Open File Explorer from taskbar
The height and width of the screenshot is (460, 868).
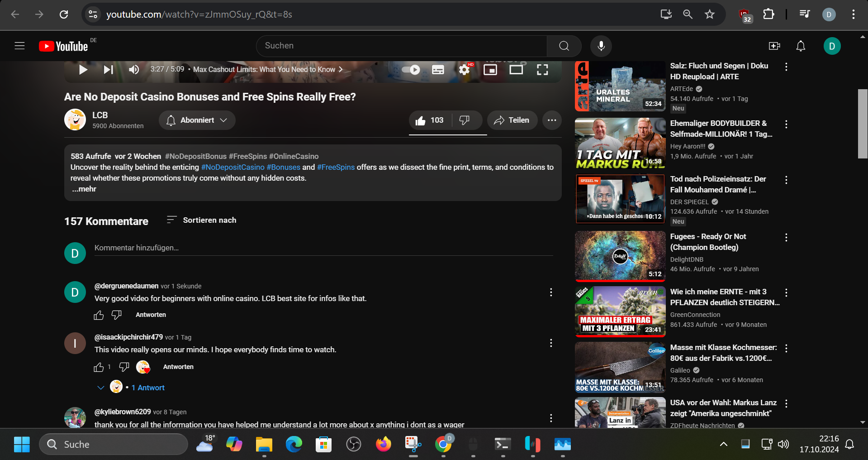(264, 445)
